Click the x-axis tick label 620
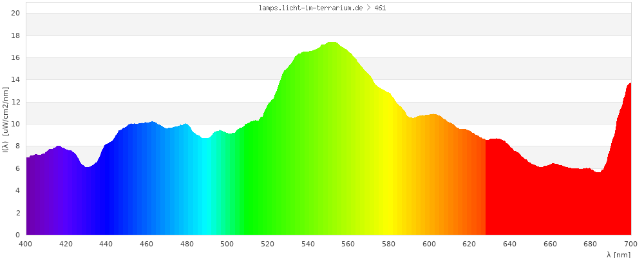Screen dimensions: 644x258 469,244
